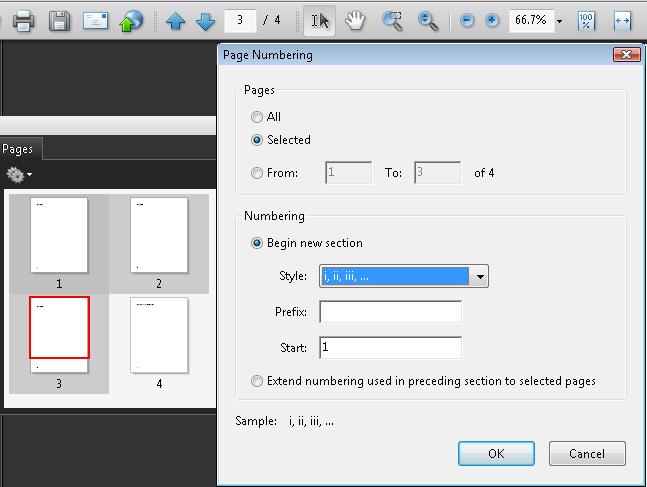This screenshot has width=647, height=487.
Task: Go to next page with down arrow
Action: coord(205,20)
